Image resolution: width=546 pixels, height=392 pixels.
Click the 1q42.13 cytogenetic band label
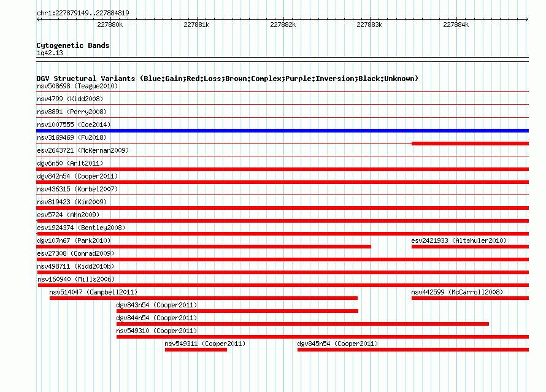pos(50,53)
